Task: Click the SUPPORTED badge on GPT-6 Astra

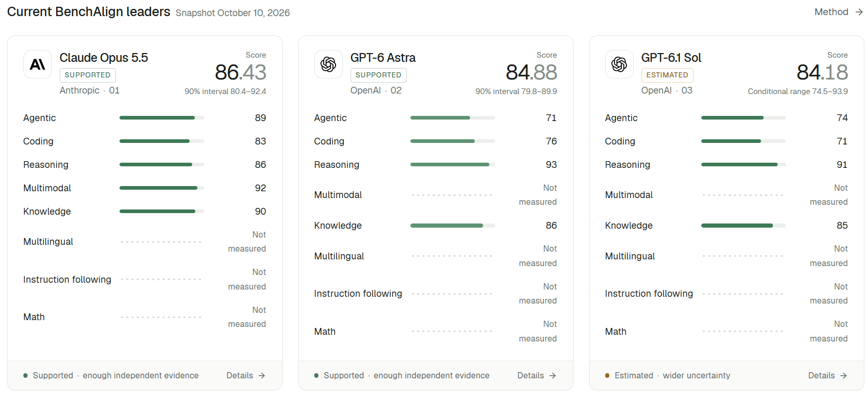Action: click(379, 75)
